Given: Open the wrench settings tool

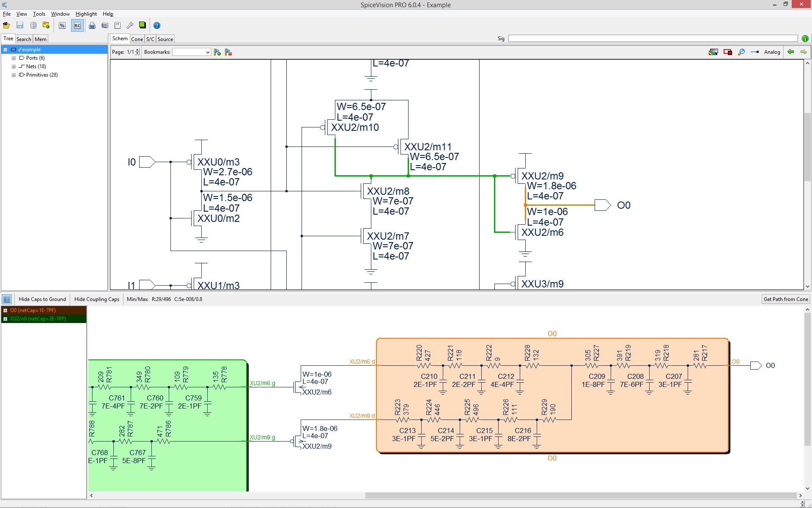Looking at the screenshot, I should point(130,25).
